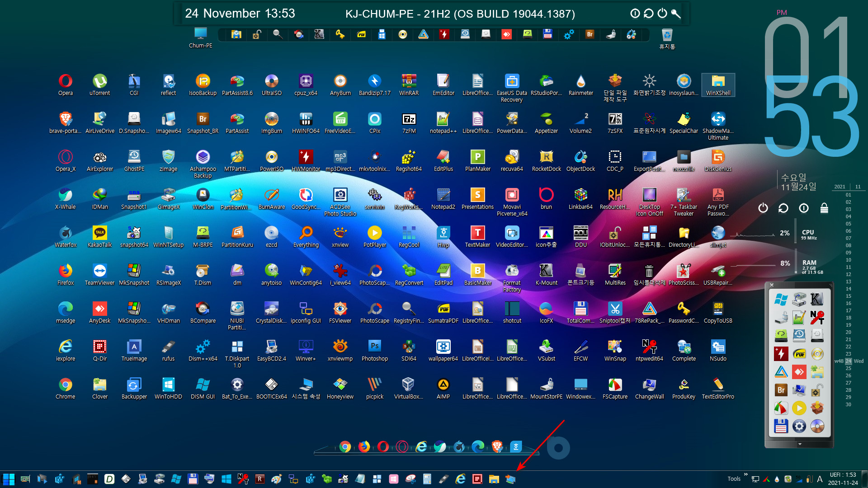The height and width of the screenshot is (488, 868).
Task: Launch the rufus USB tool icon
Action: point(168,351)
